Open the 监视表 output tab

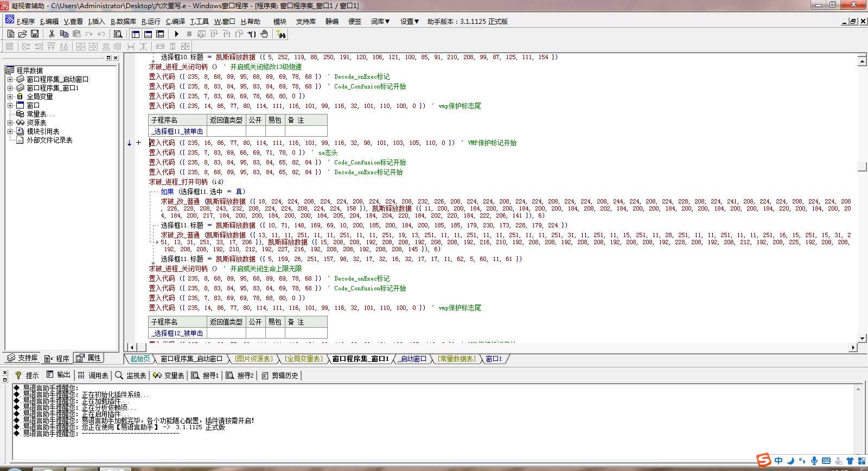131,375
